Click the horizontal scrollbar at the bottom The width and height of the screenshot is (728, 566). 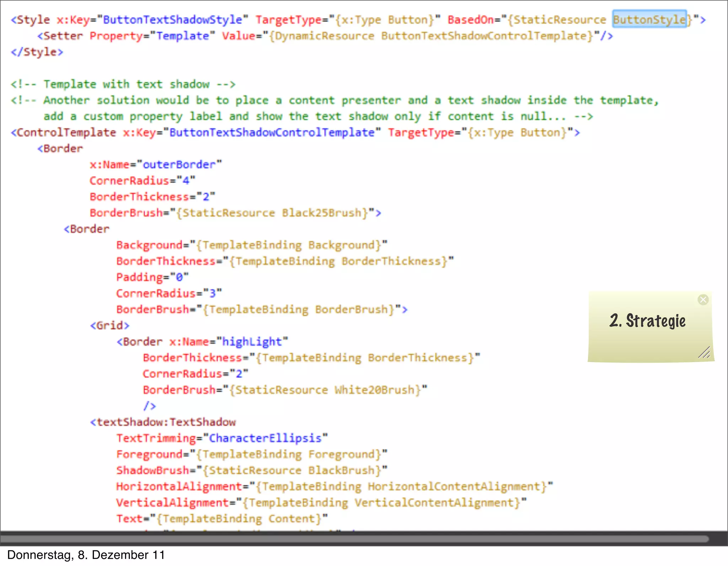click(355, 539)
